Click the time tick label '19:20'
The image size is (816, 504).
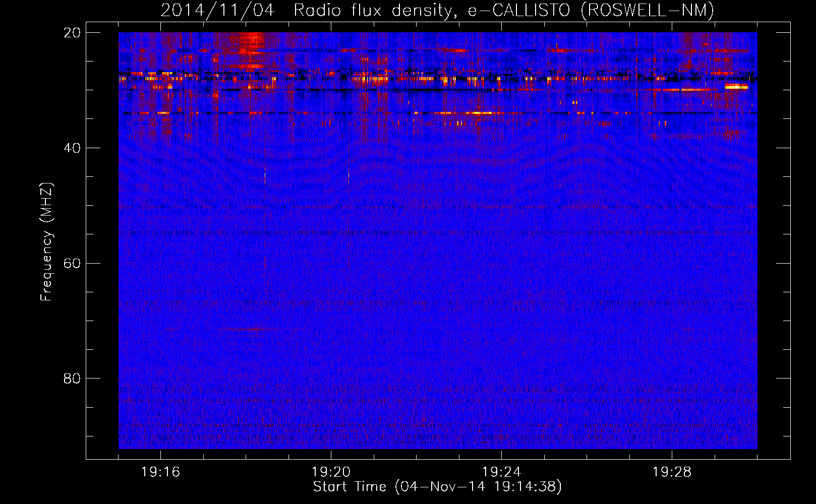coord(331,472)
